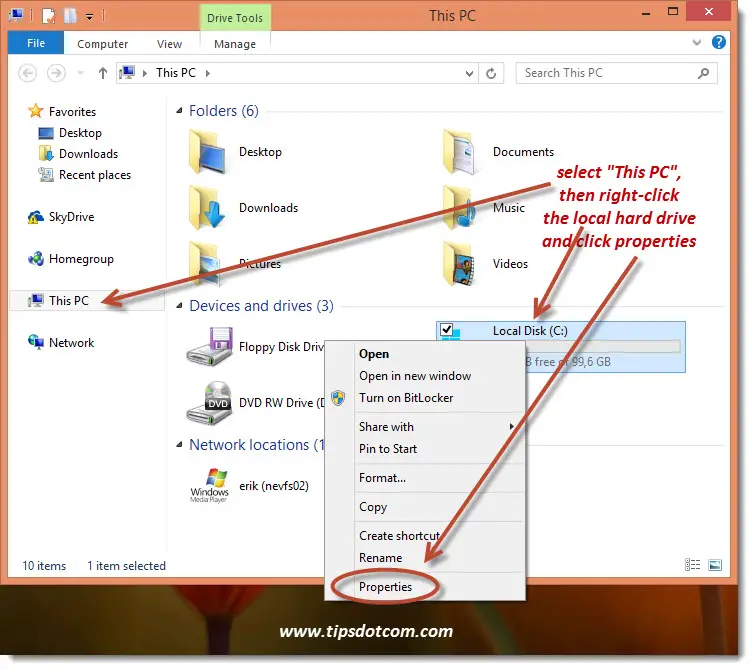Click the new folder icon in title bar
The height and width of the screenshot is (670, 753).
coord(70,16)
